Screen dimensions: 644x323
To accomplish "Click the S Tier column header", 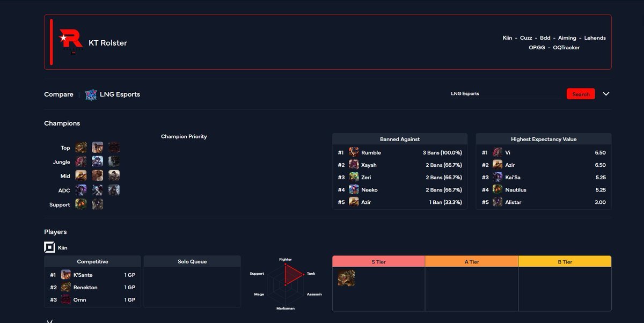I will pyautogui.click(x=378, y=261).
